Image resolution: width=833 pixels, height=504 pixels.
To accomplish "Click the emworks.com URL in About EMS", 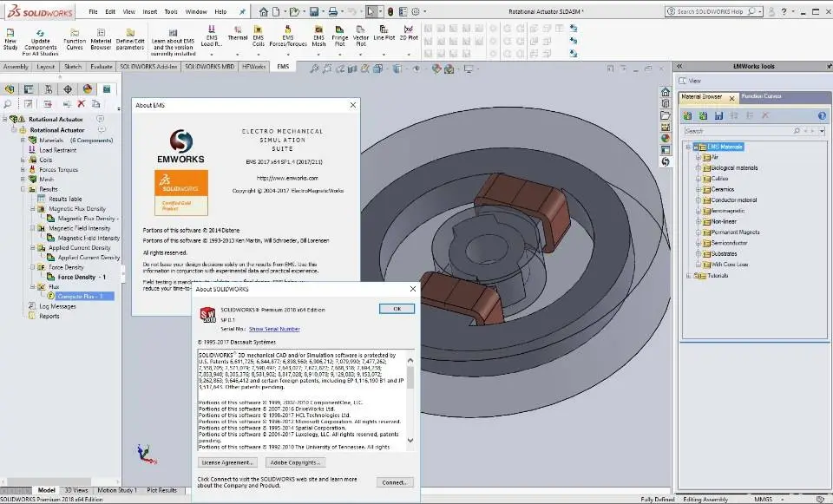I will click(x=287, y=179).
